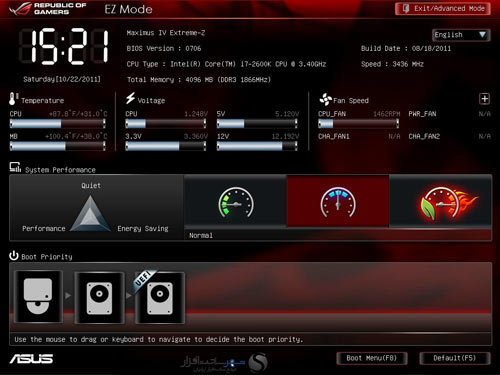500x375 pixels.
Task: Click the thermometer Temperature icon
Action: tap(13, 99)
